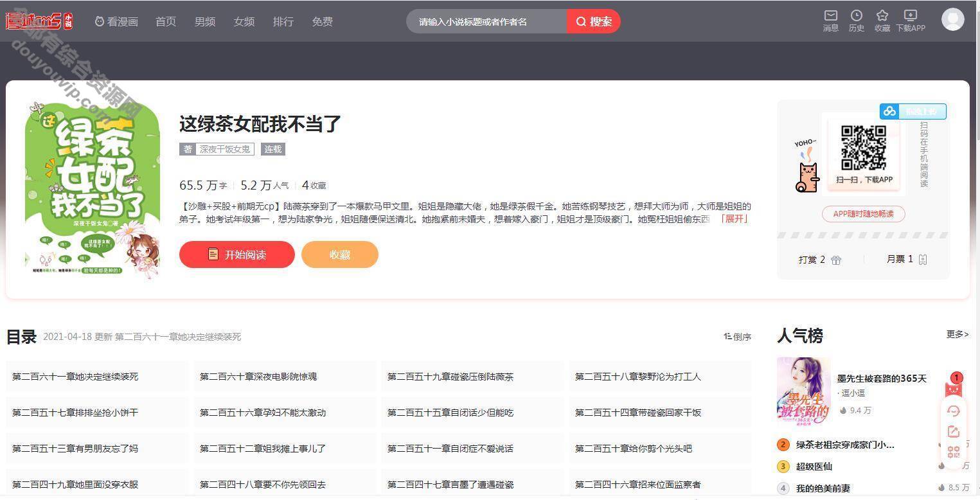The height and width of the screenshot is (500, 980).
Task: Open the user avatar profile
Action: pos(953,19)
